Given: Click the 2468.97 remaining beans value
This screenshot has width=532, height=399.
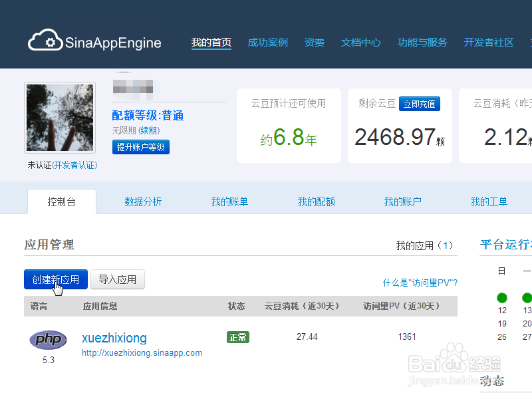Looking at the screenshot, I should (x=395, y=138).
